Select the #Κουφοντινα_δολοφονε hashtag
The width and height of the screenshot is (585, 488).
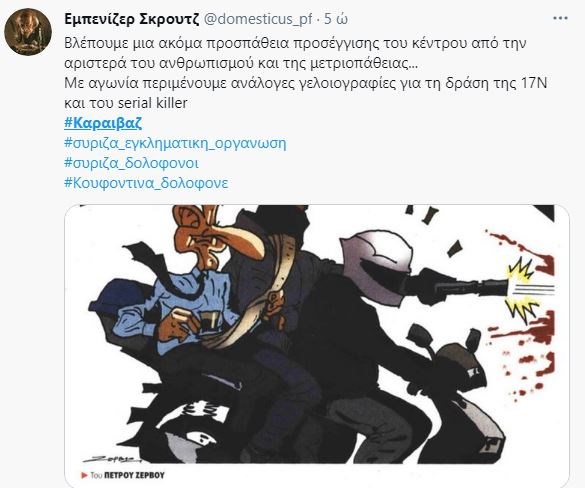(x=146, y=183)
